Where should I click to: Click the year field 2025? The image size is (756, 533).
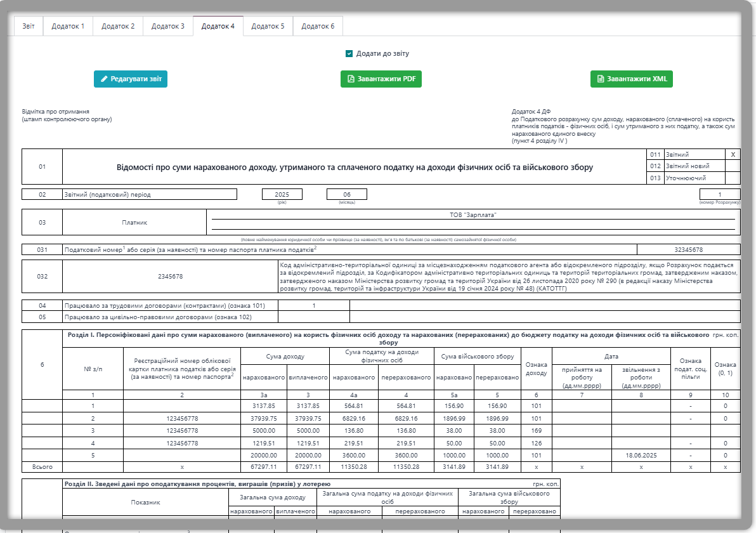[282, 194]
